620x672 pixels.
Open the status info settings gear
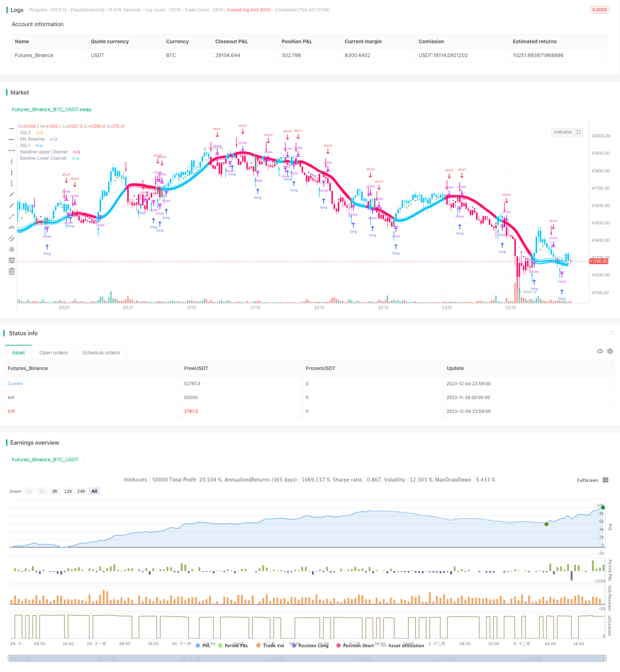tap(610, 351)
